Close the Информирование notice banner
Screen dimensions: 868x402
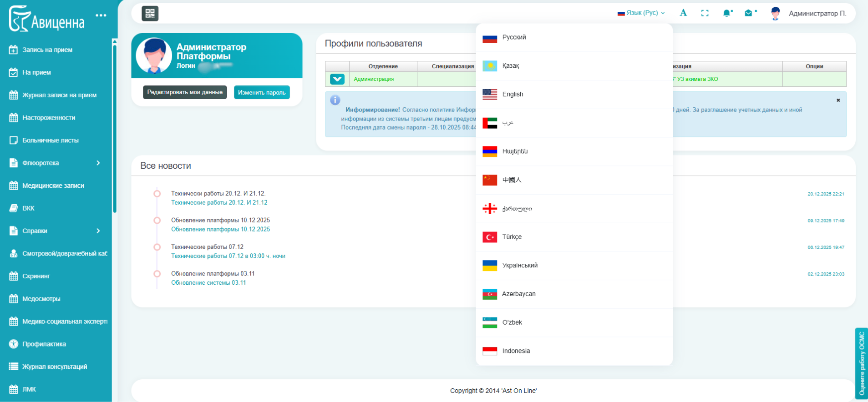(x=838, y=100)
